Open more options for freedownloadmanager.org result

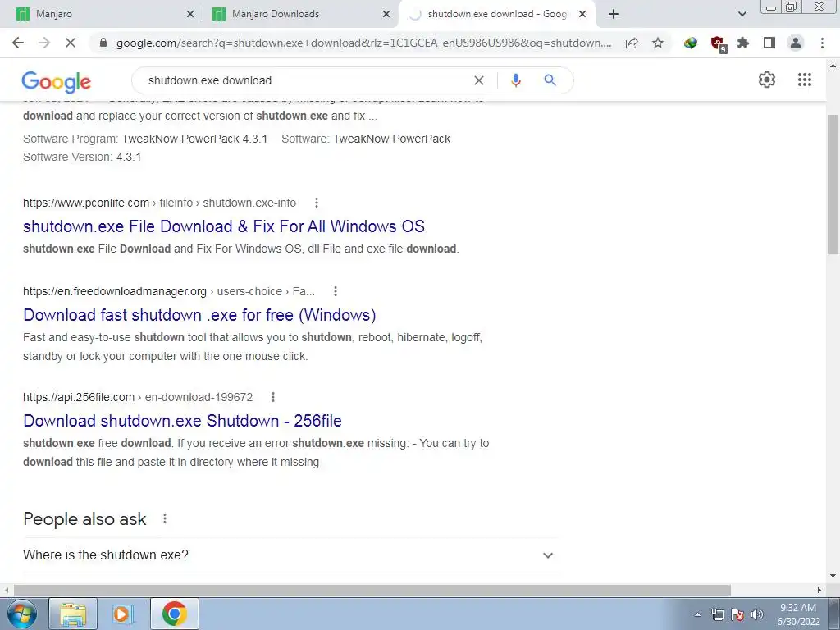pyautogui.click(x=336, y=291)
